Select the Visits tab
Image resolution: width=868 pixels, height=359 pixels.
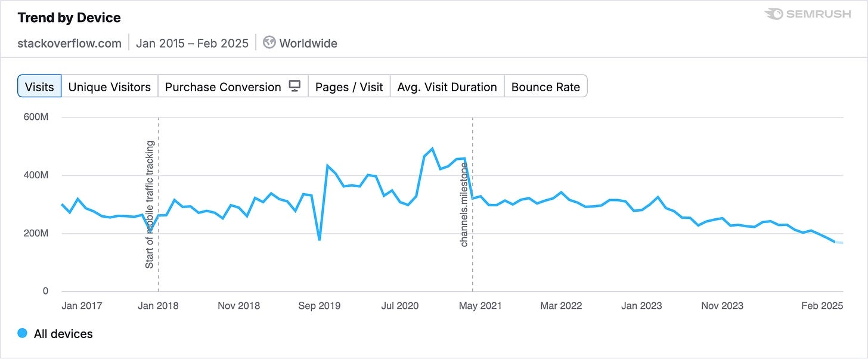[x=39, y=86]
